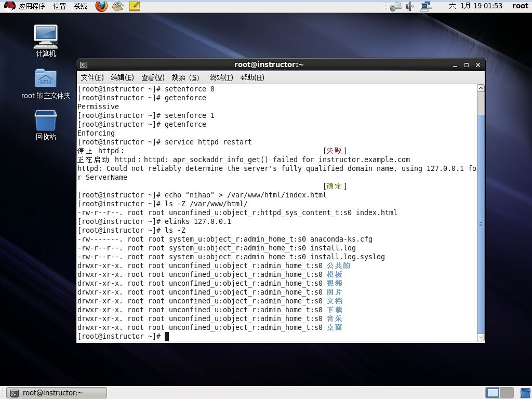Click the 文档 directory name
Image resolution: width=532 pixels, height=399 pixels.
click(334, 301)
